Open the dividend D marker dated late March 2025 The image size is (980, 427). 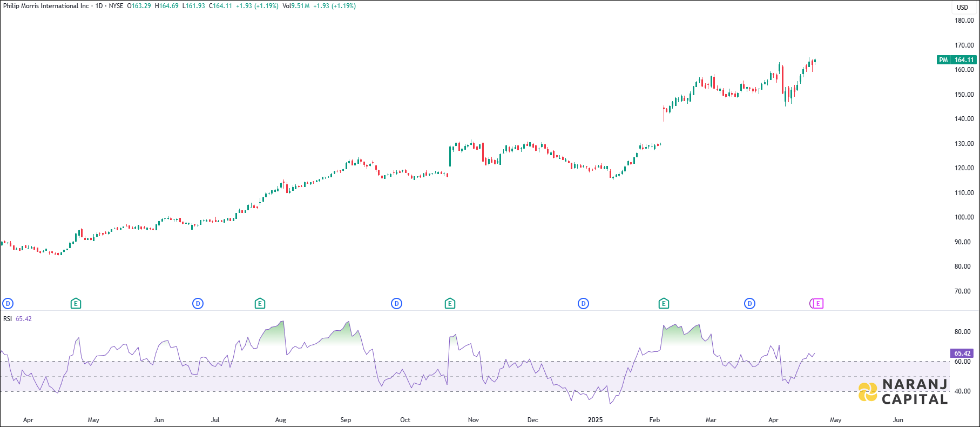pos(749,304)
